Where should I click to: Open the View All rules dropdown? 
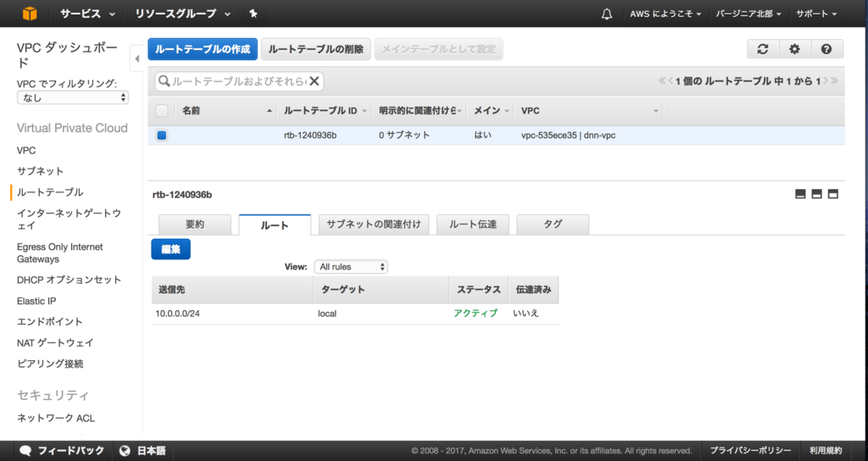pos(351,267)
